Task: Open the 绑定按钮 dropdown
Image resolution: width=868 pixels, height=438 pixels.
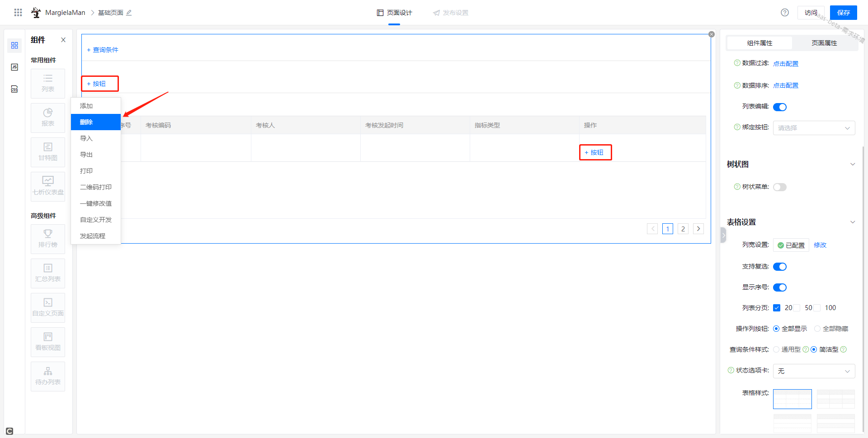Action: coord(814,128)
